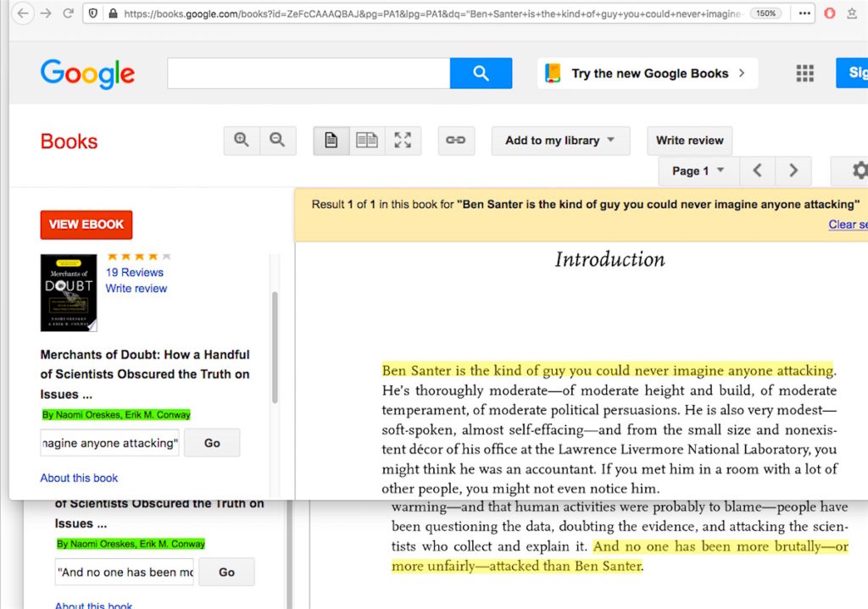Switch to single page view
Viewport: 868px width, 609px height.
(331, 141)
